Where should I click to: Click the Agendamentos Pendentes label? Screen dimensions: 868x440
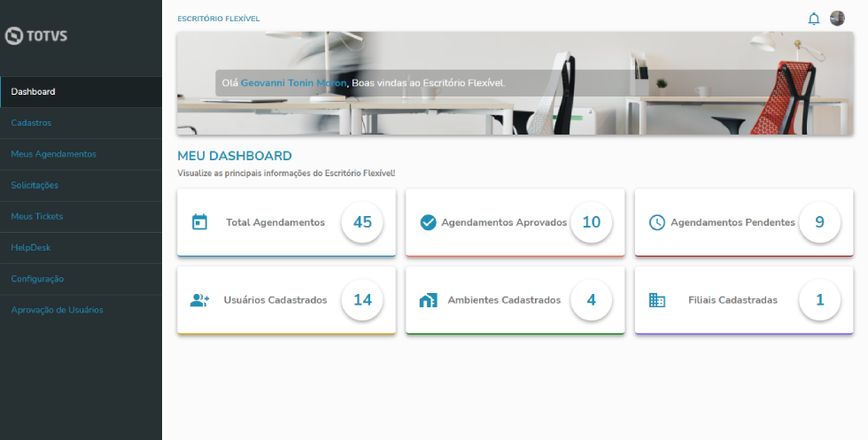732,222
